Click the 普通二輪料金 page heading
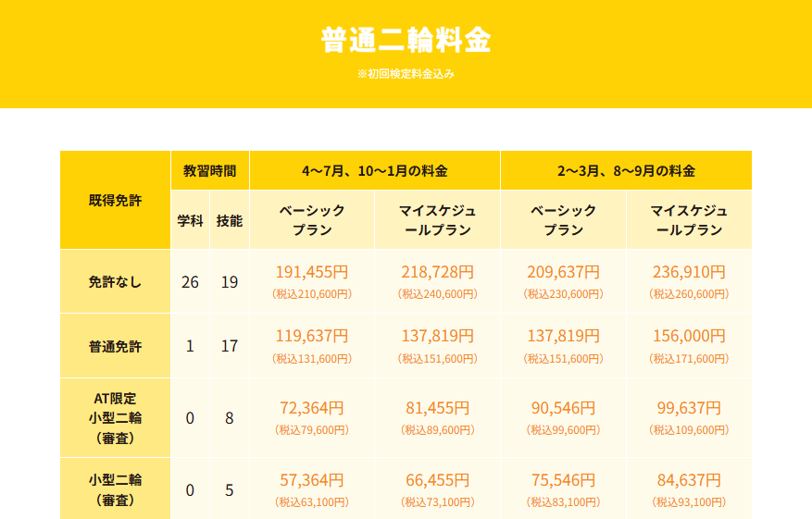This screenshot has width=812, height=519. tap(406, 41)
